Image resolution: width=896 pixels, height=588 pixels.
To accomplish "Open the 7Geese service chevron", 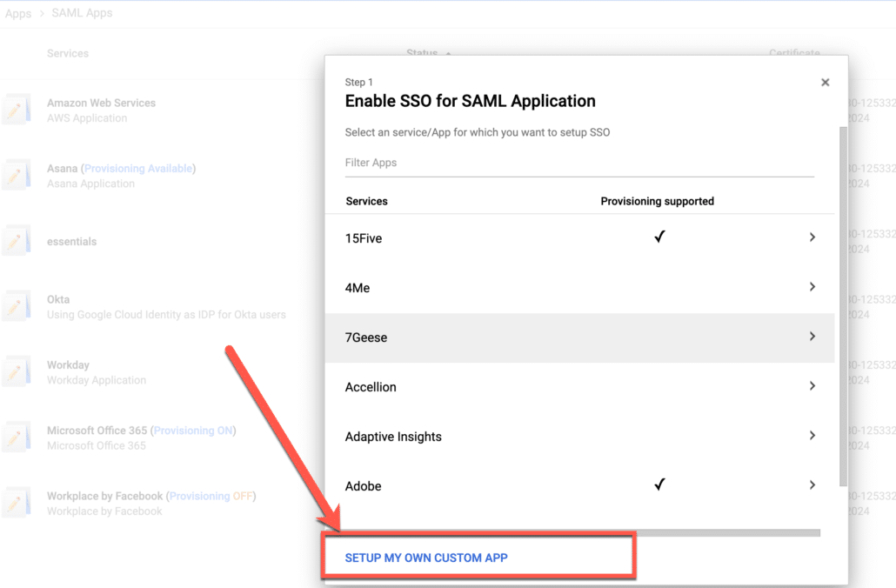I will pos(812,337).
